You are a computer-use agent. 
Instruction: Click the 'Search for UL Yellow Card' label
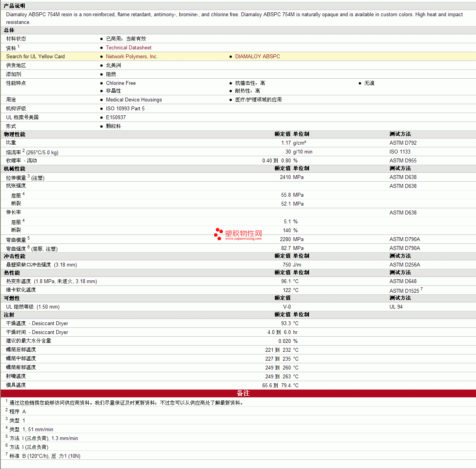35,56
